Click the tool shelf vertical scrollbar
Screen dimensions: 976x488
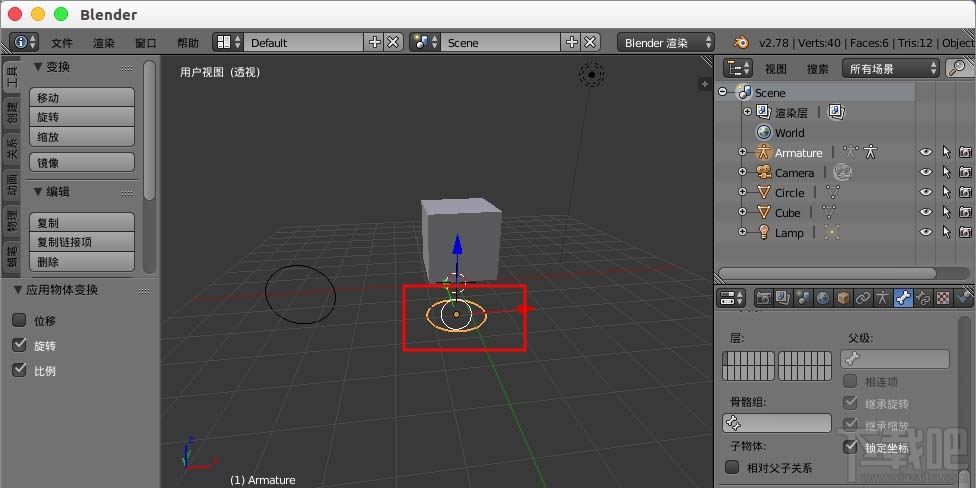coord(149,130)
